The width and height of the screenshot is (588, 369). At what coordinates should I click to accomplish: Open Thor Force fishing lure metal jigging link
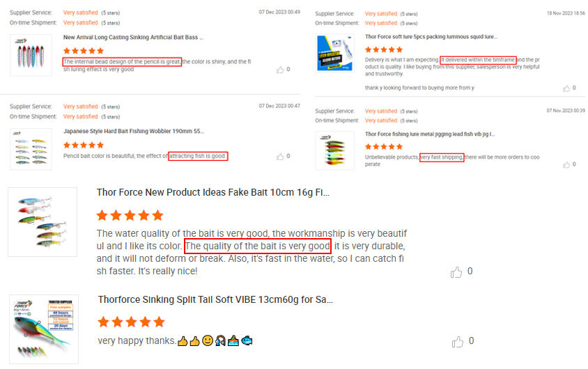[430, 134]
